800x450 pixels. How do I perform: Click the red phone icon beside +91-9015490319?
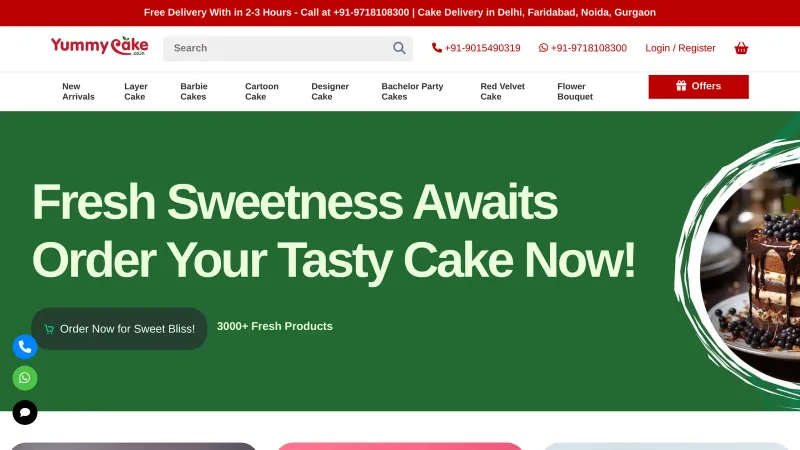(x=437, y=48)
